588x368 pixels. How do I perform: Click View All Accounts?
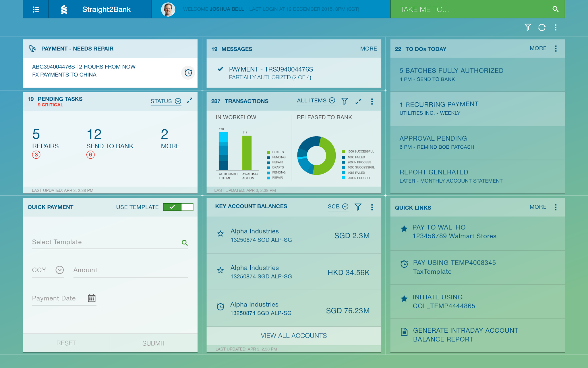click(293, 336)
